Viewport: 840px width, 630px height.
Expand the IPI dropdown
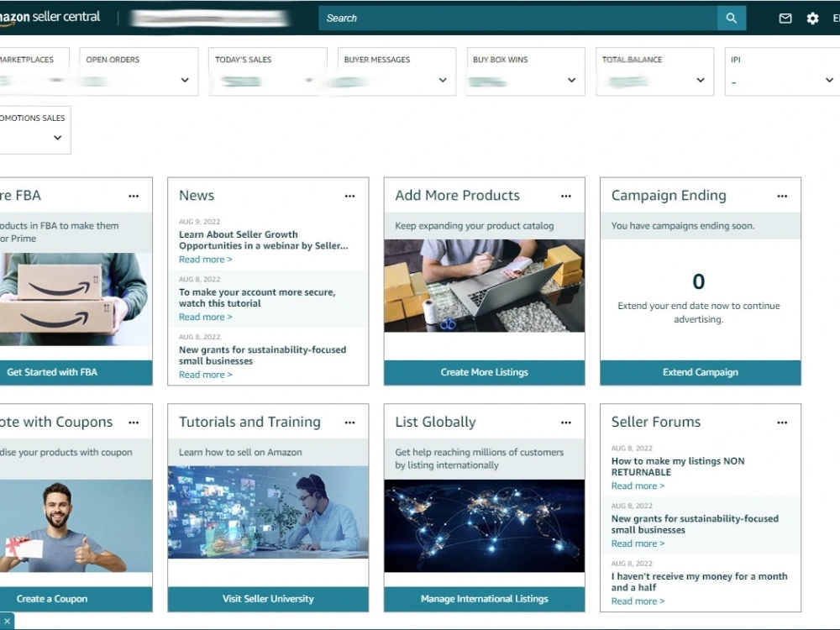(829, 80)
